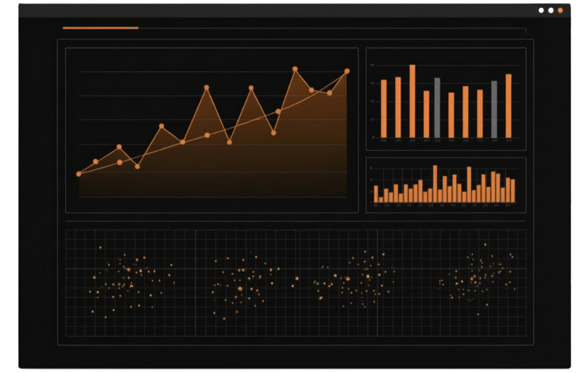
Task: Click the leftmost data point on line chart
Action: coord(78,174)
